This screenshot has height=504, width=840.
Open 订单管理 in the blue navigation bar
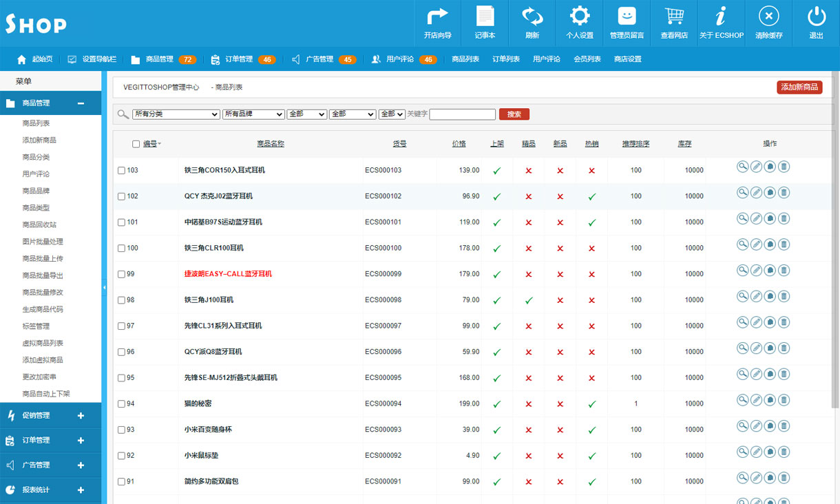click(x=239, y=59)
